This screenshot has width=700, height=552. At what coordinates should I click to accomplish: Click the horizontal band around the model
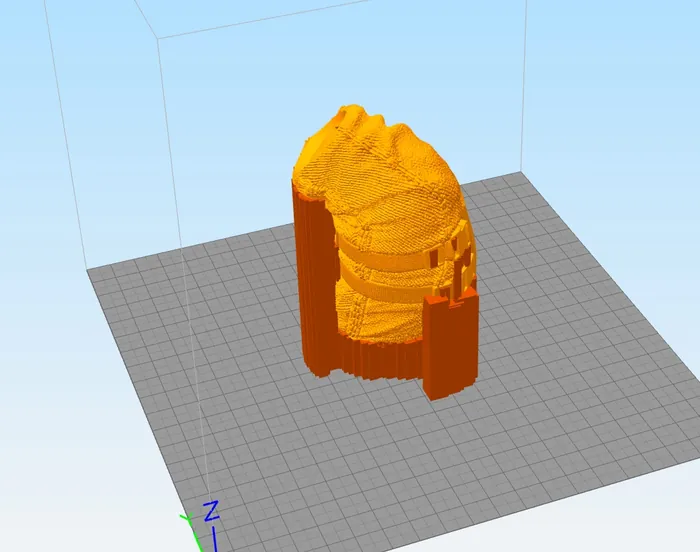(390, 268)
